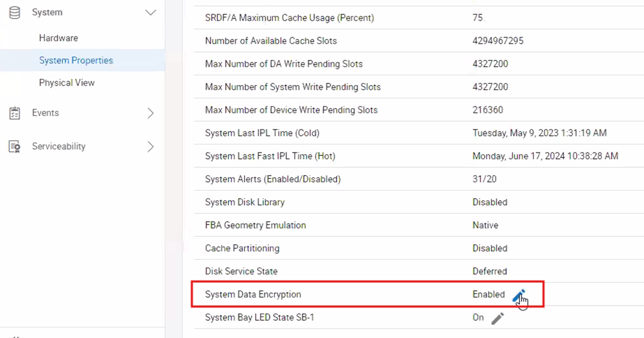Open the Events menu item
The image size is (644, 338).
pos(45,113)
